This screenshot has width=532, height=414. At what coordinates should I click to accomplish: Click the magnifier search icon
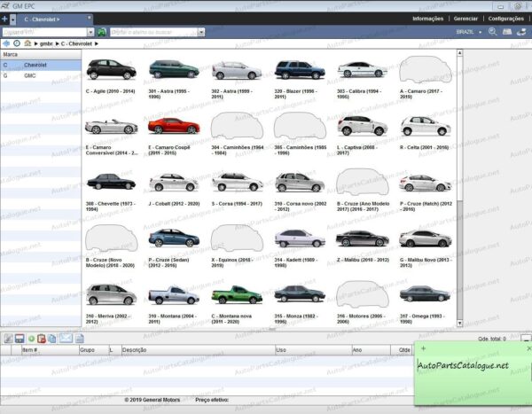(492, 32)
